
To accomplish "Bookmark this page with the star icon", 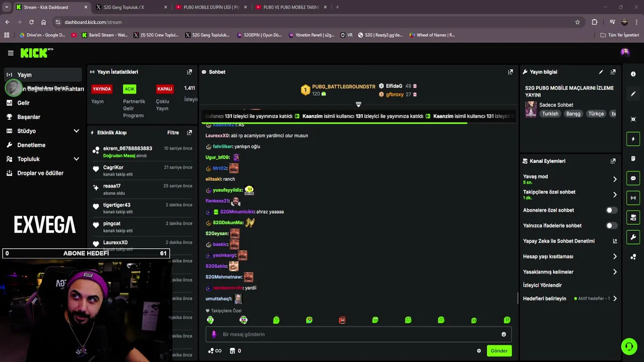I will point(578,22).
